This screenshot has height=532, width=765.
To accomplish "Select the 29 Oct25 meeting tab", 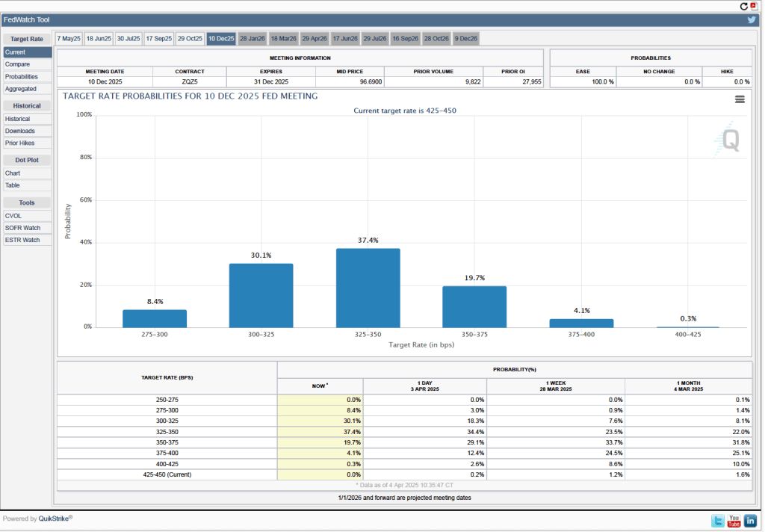I will click(x=190, y=38).
